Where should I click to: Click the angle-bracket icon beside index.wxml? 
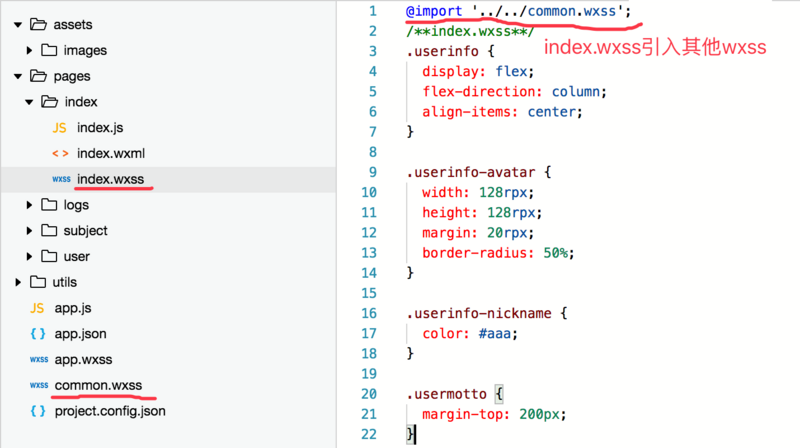pyautogui.click(x=60, y=154)
